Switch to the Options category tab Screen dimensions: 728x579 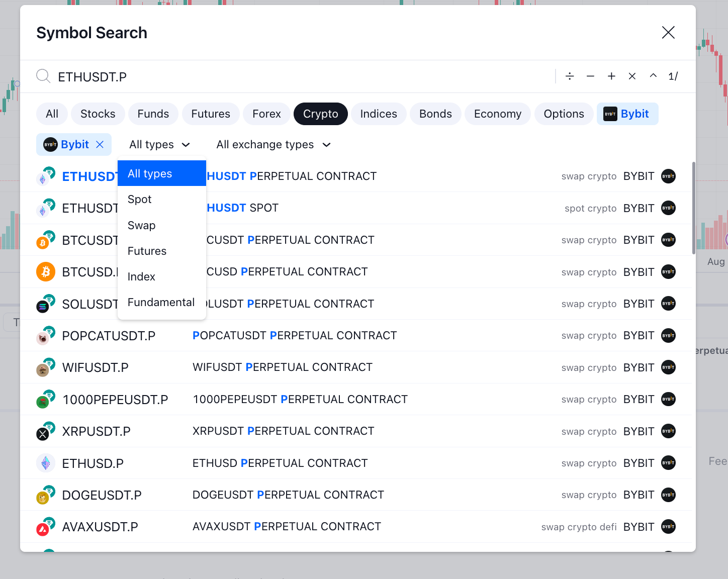pos(564,114)
